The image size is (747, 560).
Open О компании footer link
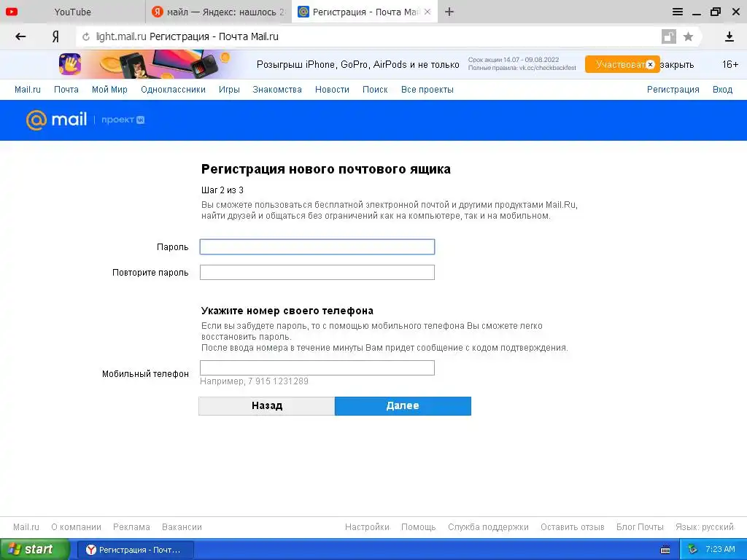tap(76, 527)
